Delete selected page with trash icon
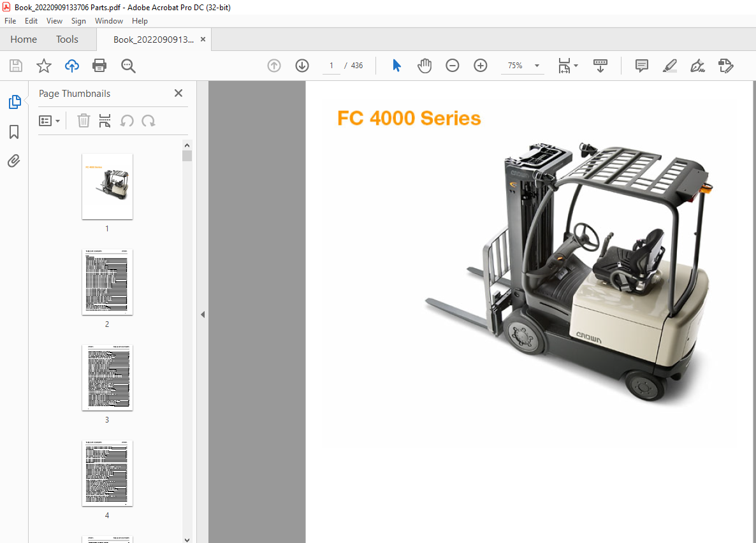This screenshot has width=756, height=543. point(84,120)
